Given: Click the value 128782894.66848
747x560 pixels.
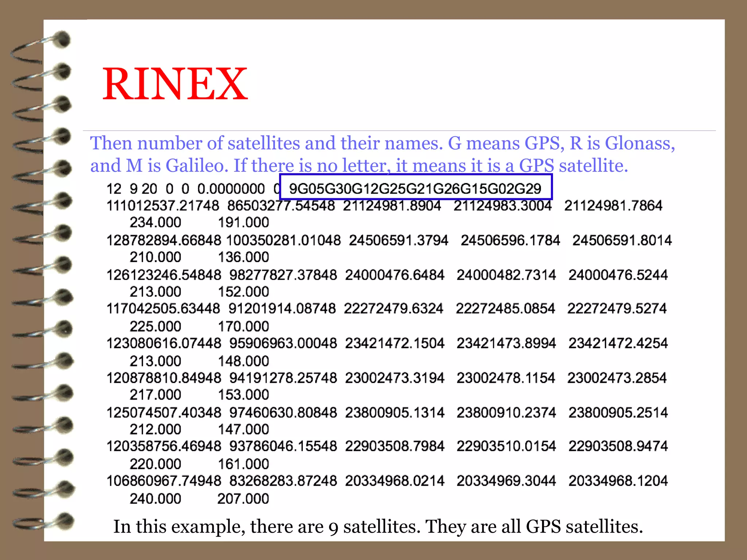Looking at the screenshot, I should click(164, 240).
